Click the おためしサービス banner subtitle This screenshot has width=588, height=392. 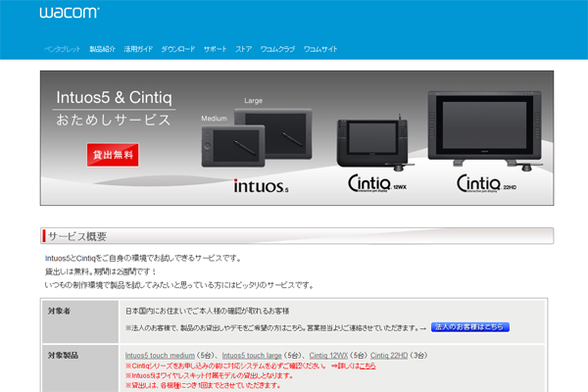[x=114, y=120]
